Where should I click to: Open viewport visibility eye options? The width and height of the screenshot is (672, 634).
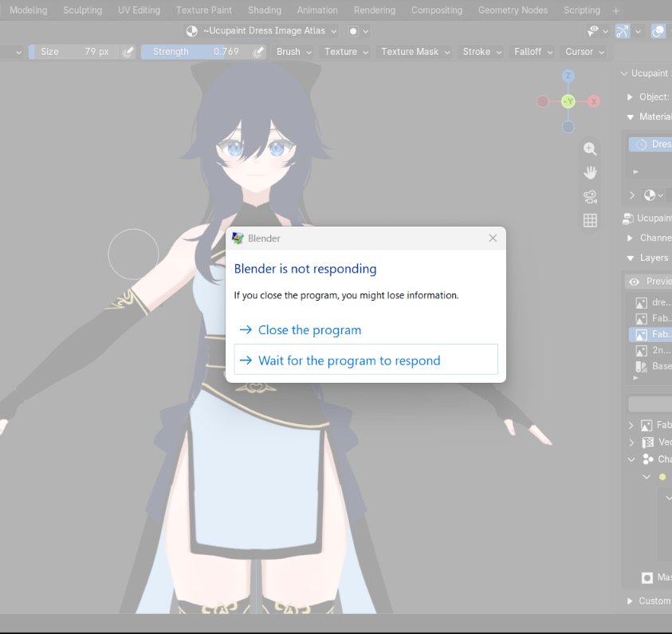tap(596, 31)
